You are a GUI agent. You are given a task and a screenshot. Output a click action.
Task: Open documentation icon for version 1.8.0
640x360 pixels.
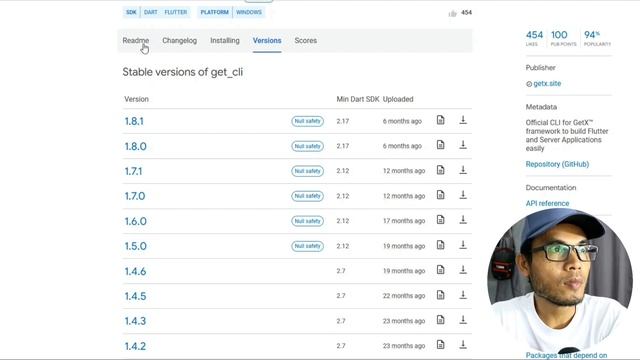point(440,145)
